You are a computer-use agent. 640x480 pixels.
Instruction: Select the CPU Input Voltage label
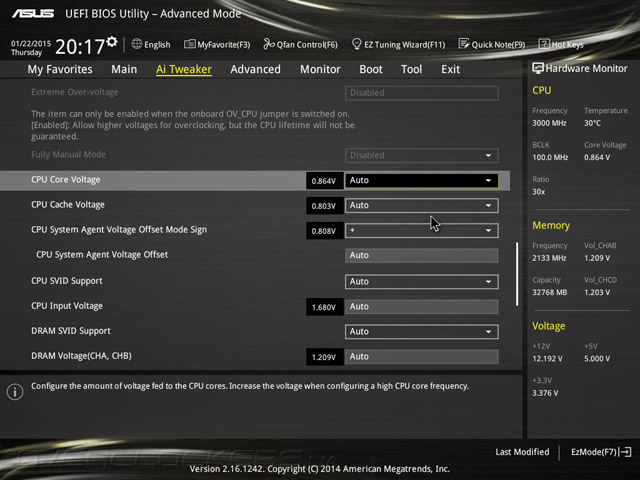click(x=67, y=306)
